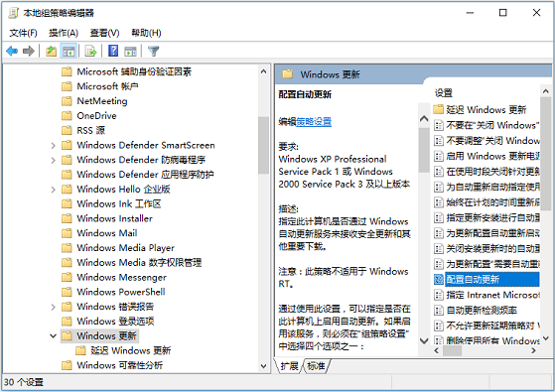Click the Export list toolbar icon
Image resolution: width=555 pixels, height=392 pixels.
90,52
